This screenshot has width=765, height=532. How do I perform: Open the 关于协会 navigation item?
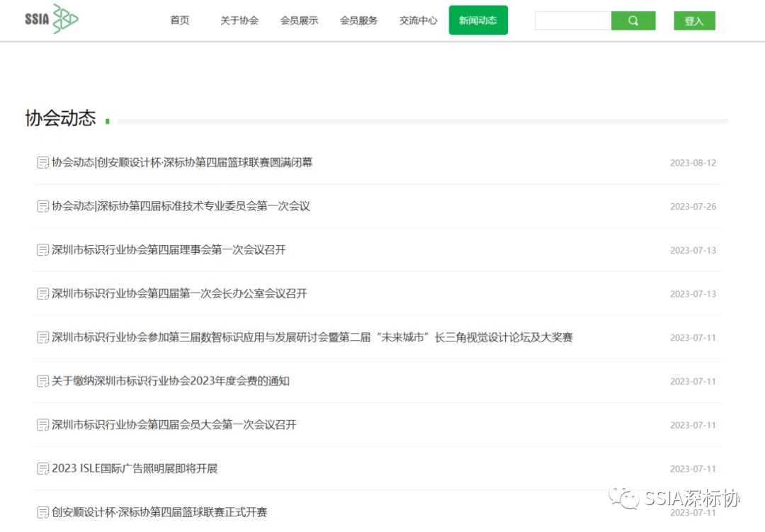(239, 21)
